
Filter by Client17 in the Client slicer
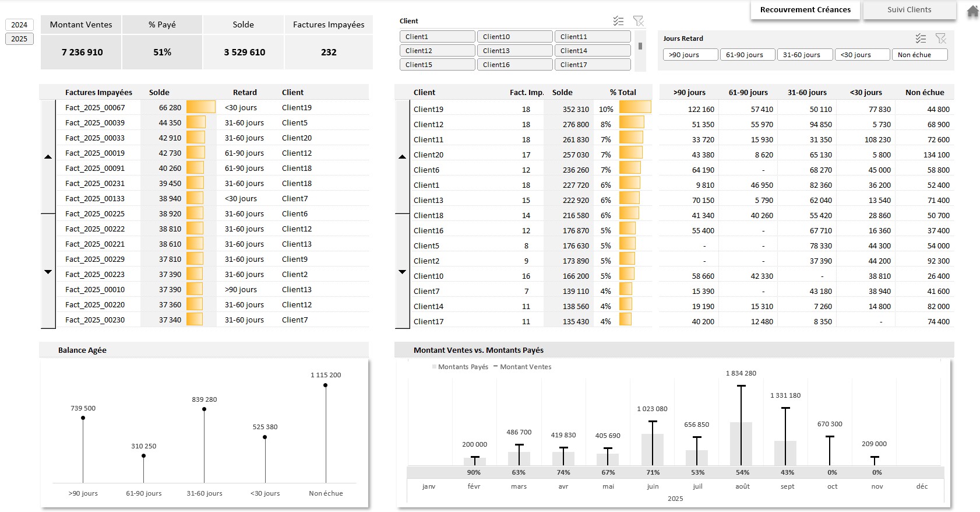click(592, 65)
